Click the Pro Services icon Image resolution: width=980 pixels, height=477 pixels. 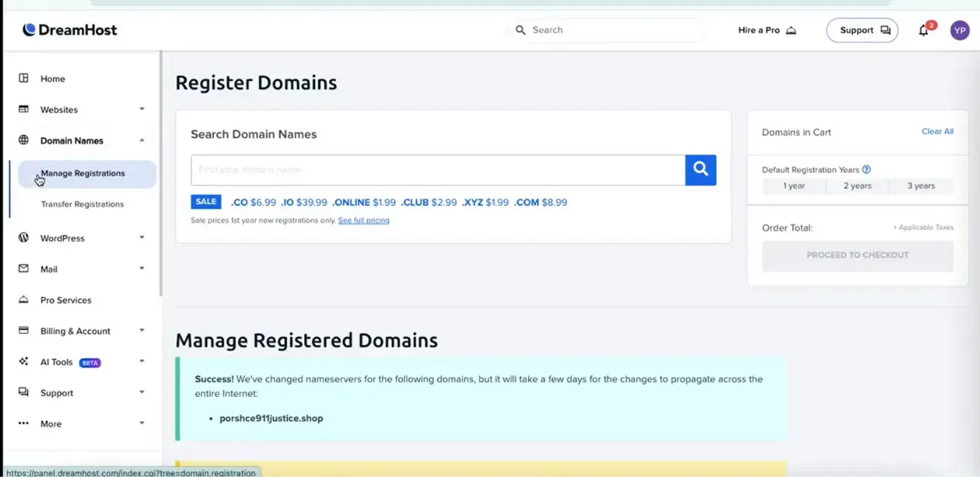tap(23, 300)
